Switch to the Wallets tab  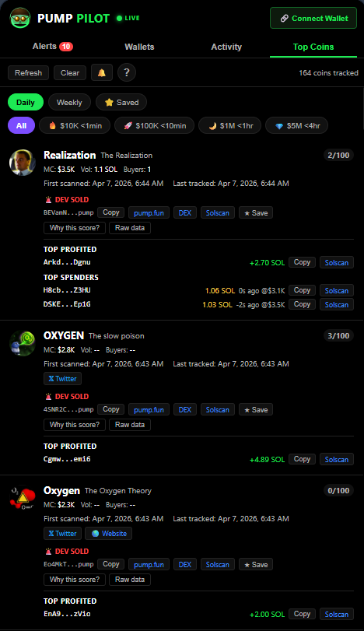click(x=139, y=47)
